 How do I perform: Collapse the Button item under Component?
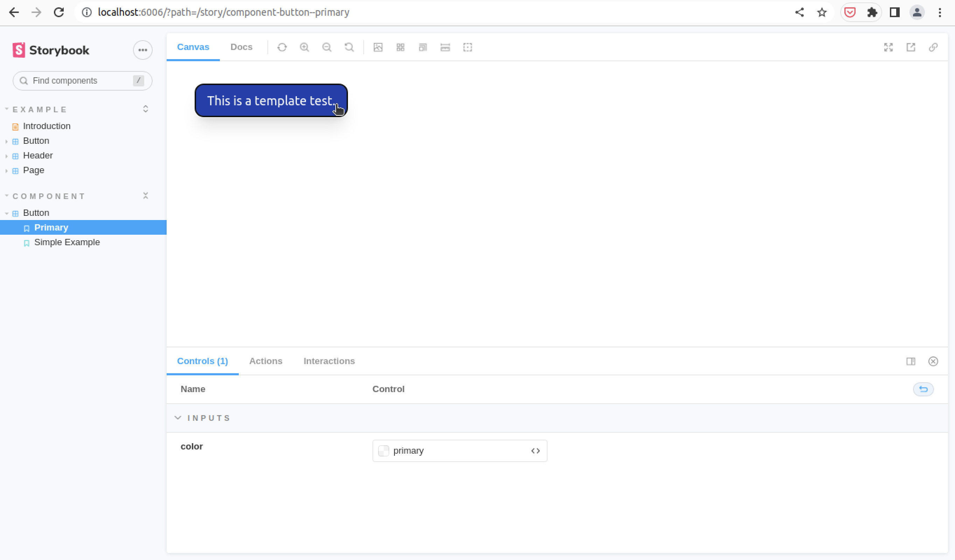tap(36, 213)
